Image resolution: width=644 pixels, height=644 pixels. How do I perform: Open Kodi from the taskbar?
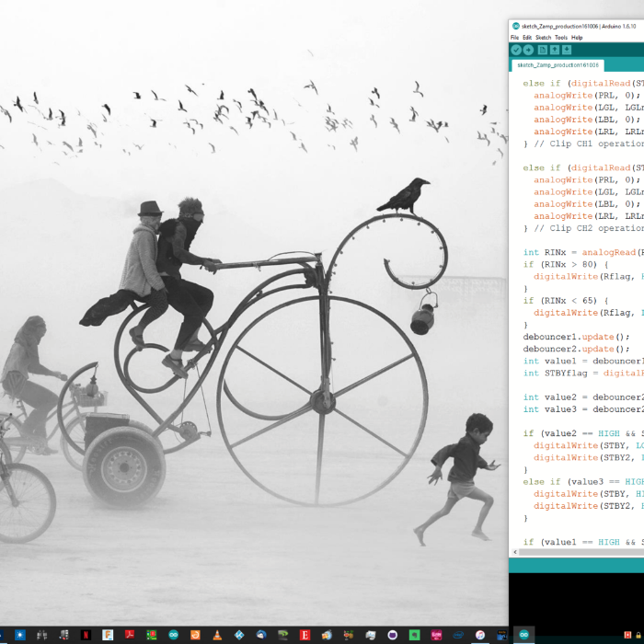click(x=239, y=635)
